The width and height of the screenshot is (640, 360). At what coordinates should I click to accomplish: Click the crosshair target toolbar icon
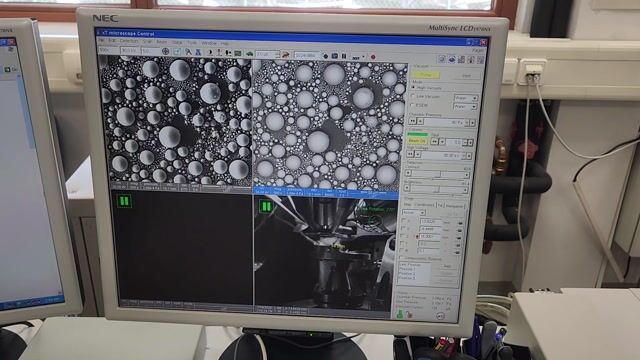(165, 51)
